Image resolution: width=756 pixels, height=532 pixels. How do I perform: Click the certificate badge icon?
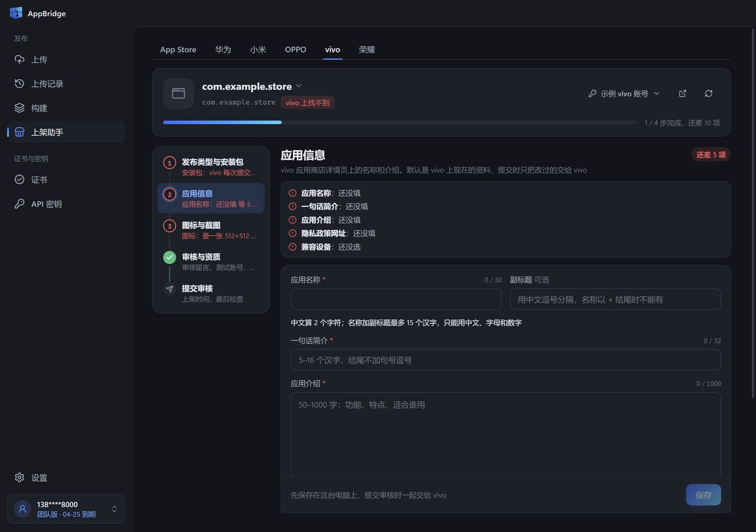[20, 180]
